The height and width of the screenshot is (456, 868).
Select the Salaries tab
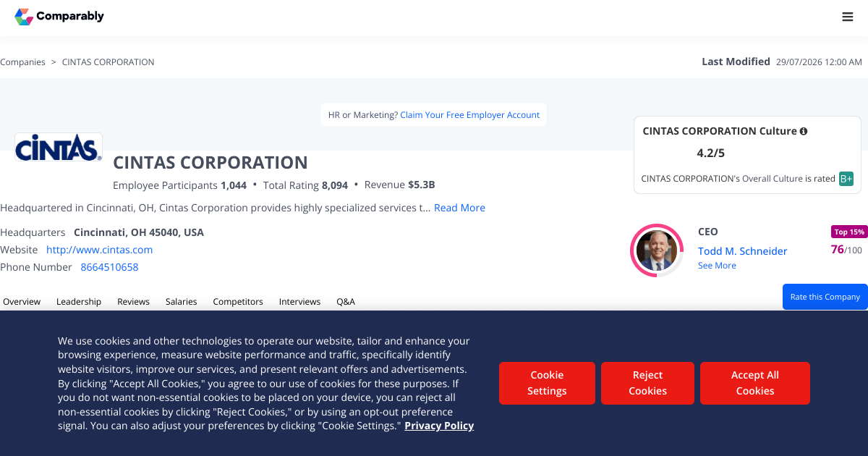click(181, 302)
